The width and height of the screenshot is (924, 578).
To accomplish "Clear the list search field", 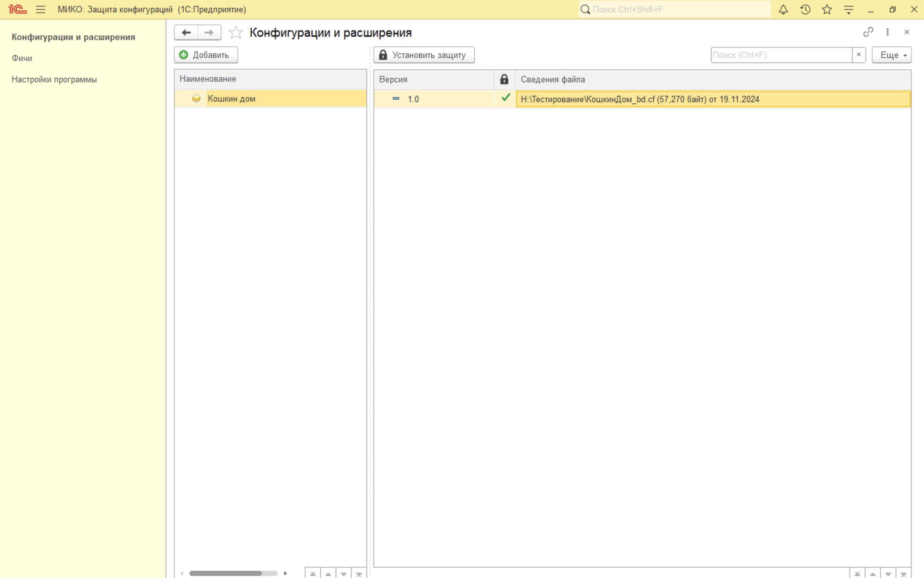I will click(859, 55).
